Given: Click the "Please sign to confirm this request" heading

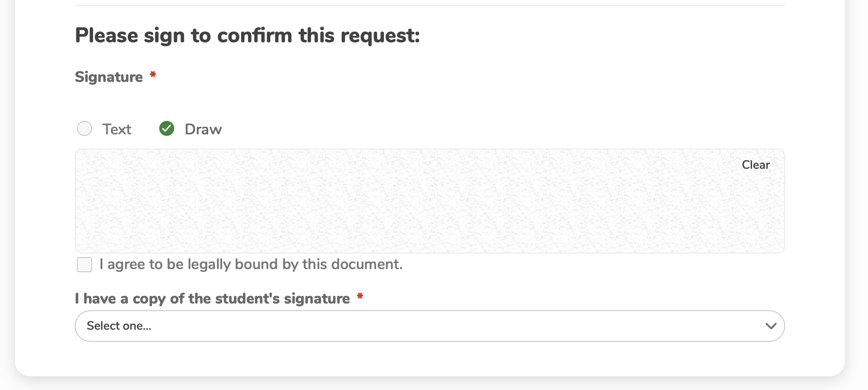Looking at the screenshot, I should pos(247,36).
